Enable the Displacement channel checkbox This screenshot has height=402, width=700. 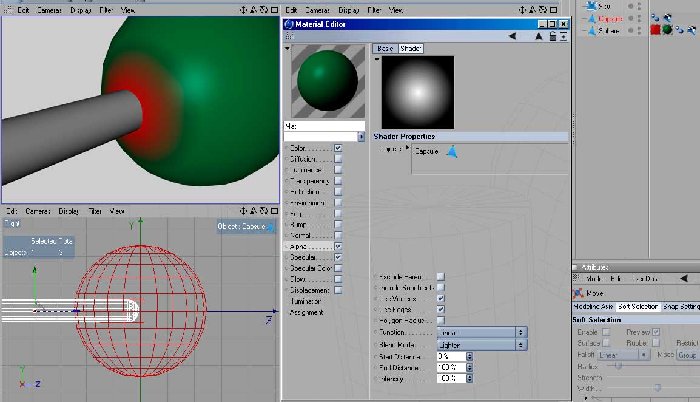click(x=338, y=290)
